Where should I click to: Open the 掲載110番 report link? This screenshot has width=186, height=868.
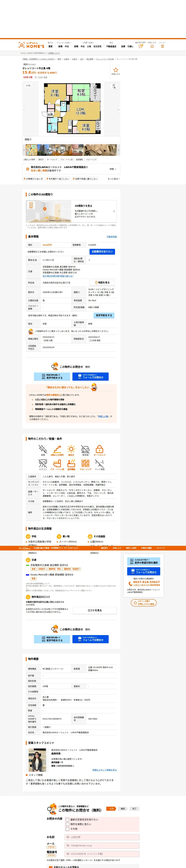pyautogui.click(x=103, y=416)
